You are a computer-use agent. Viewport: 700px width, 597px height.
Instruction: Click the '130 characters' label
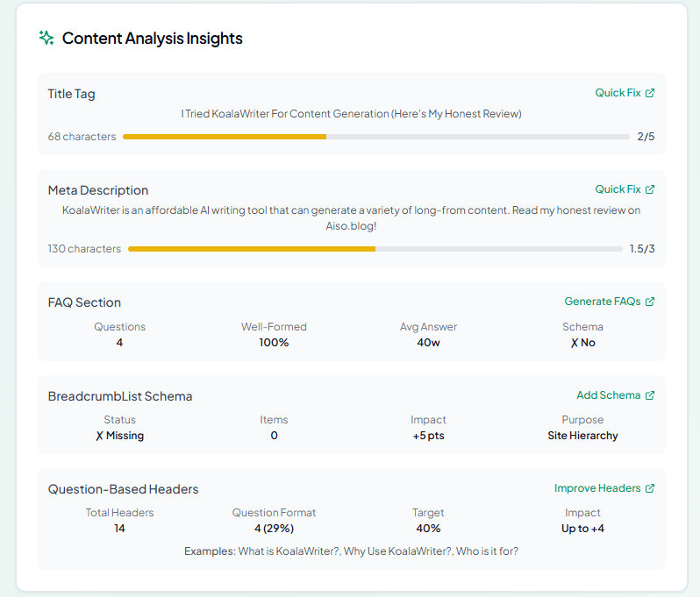(x=84, y=248)
